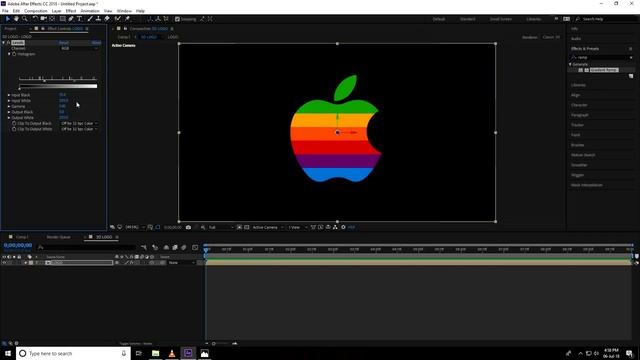Toggle the Levels effect fx switch
Screen dimensions: 640x360
8,42
